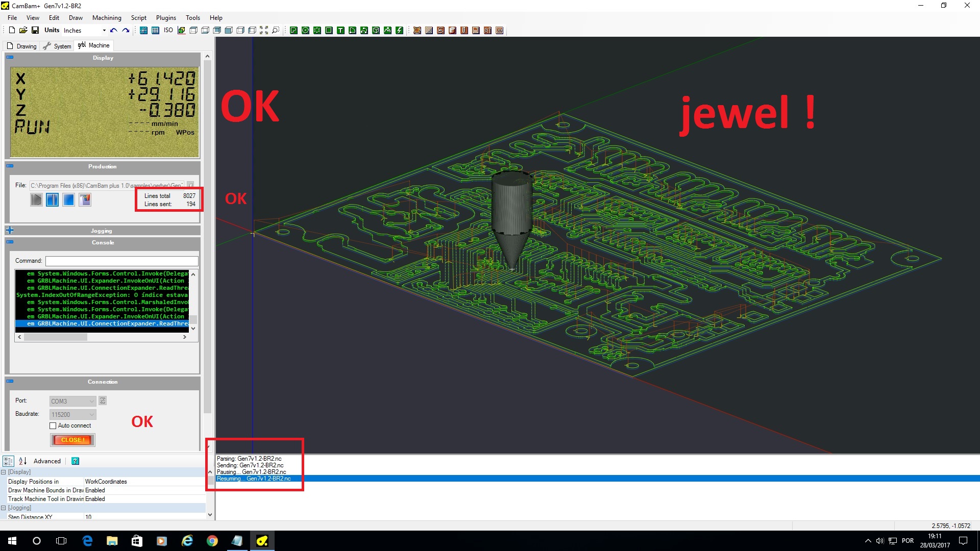
Task: Select the IndexOutOfRangeException console line
Action: point(102,295)
